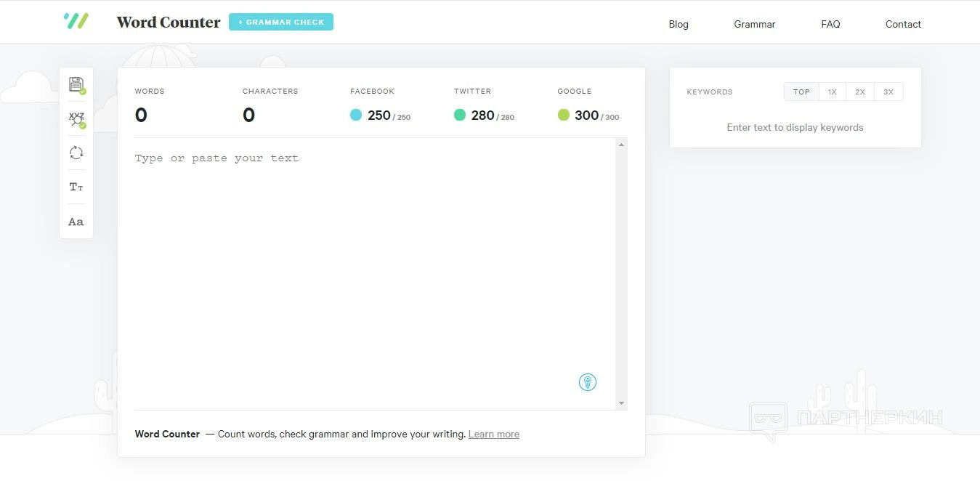Select the TOP keywords tab

pos(801,92)
